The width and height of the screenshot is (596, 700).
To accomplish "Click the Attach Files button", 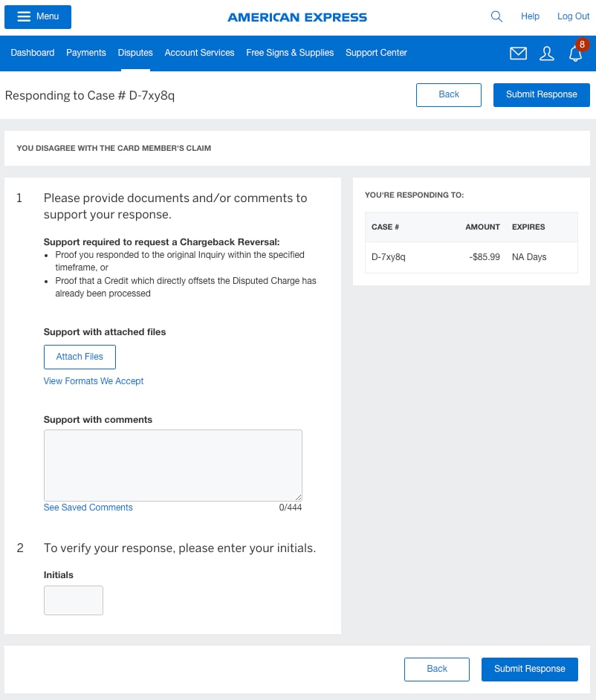I will (80, 357).
